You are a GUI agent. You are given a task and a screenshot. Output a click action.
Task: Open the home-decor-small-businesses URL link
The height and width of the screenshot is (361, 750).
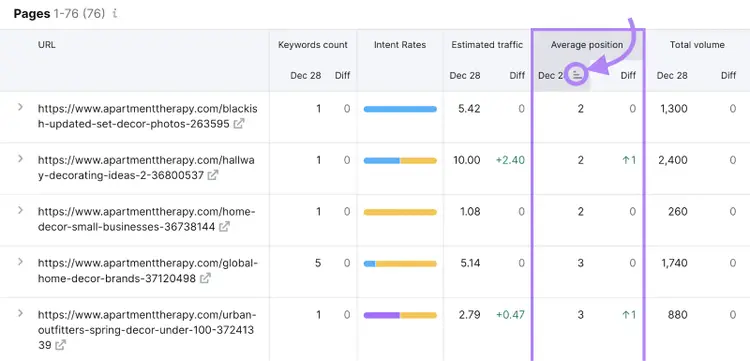pos(147,219)
